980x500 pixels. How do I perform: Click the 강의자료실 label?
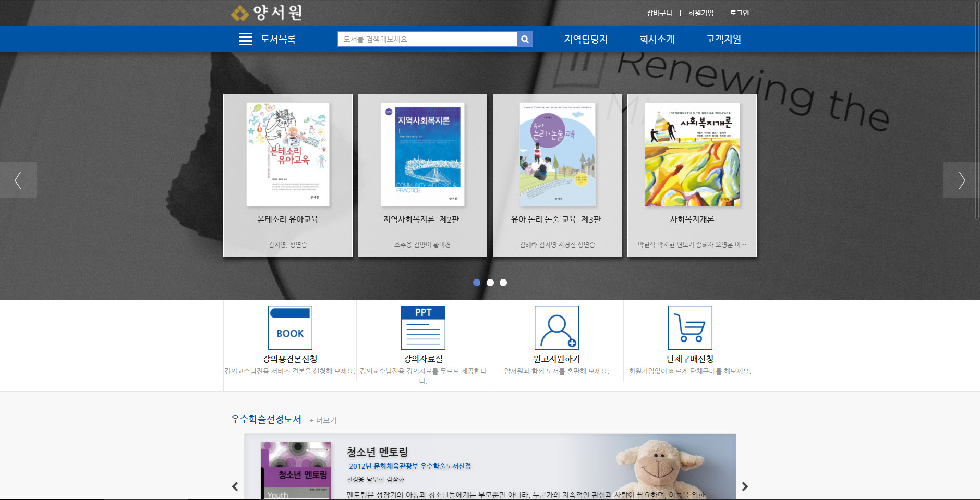tap(423, 359)
